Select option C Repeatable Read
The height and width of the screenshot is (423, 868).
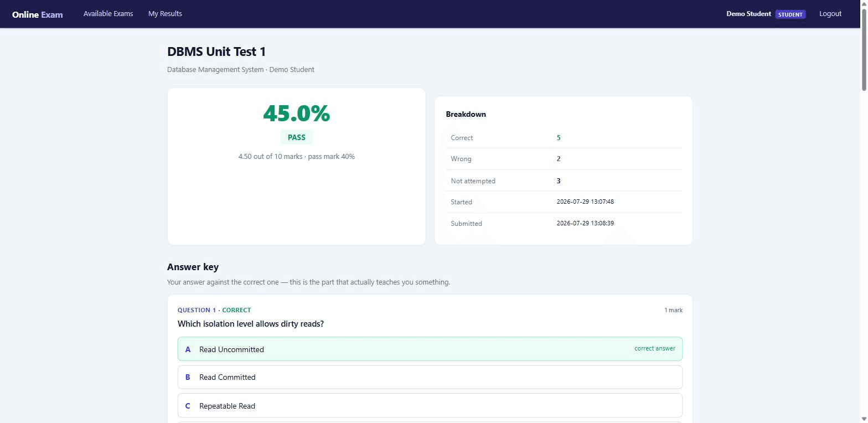(x=430, y=406)
